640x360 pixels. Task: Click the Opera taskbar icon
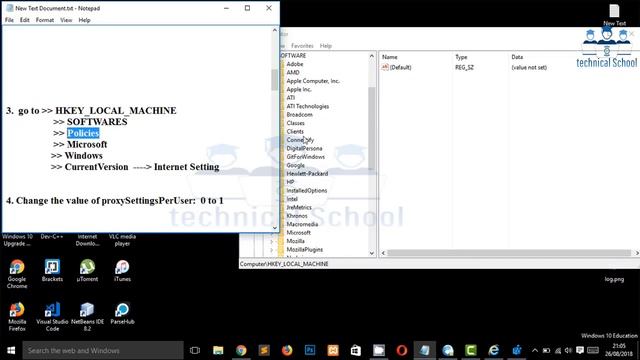click(x=402, y=350)
